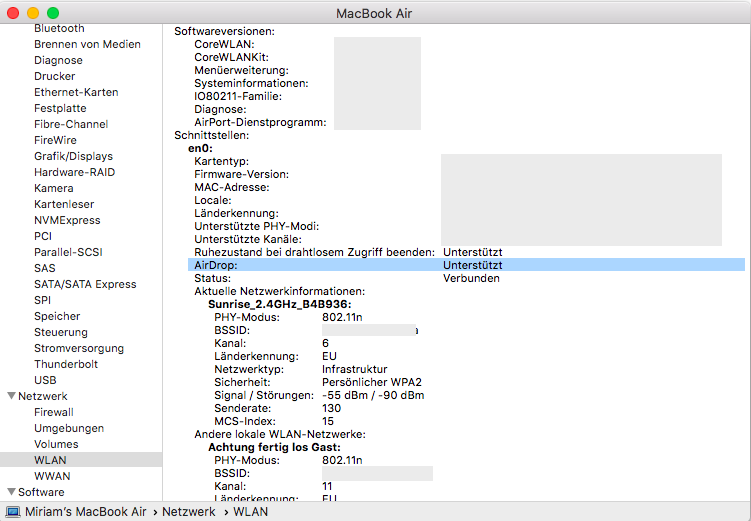Click the Kanal 11 row of guest network

(x=273, y=486)
